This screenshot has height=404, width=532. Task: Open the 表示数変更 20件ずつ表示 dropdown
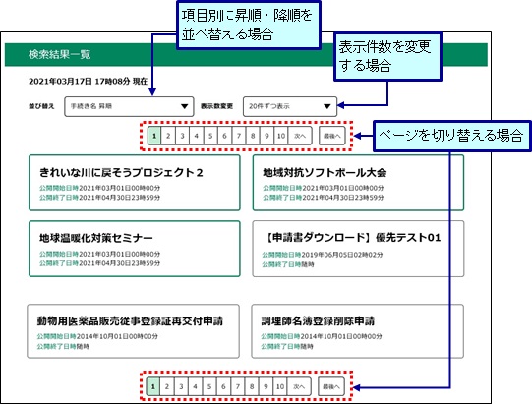(x=290, y=106)
